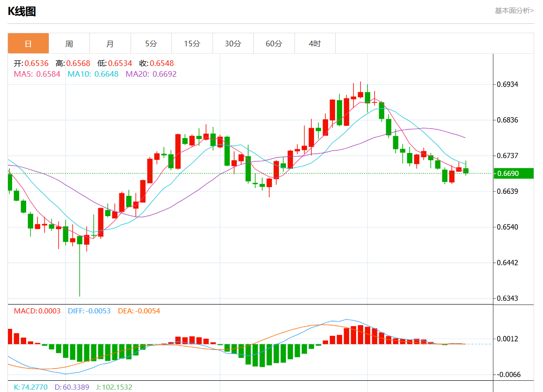The image size is (543, 392).
Task: Click the MA20: 0.6692 indicator label
Action: pos(151,74)
